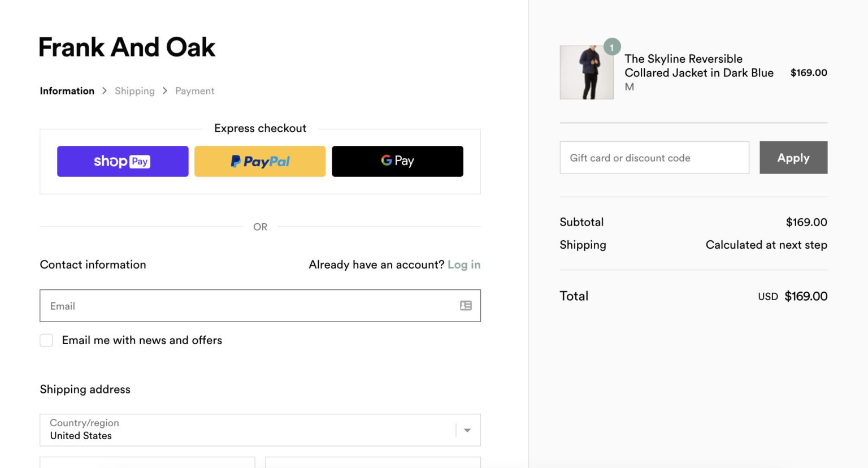Apply the discount code
This screenshot has width=868, height=468.
793,158
